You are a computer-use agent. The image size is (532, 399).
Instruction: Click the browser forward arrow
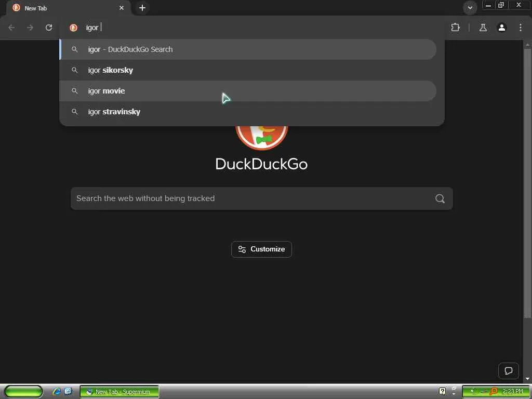click(30, 28)
